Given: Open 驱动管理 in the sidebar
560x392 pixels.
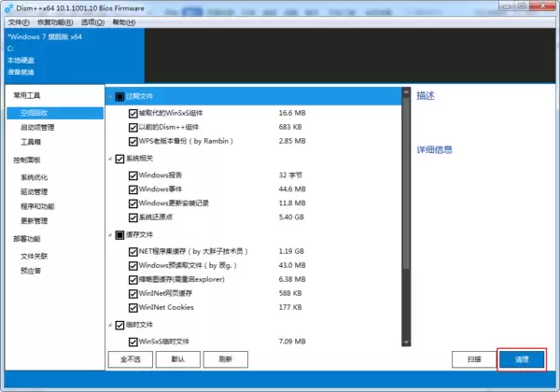Looking at the screenshot, I should tap(34, 192).
